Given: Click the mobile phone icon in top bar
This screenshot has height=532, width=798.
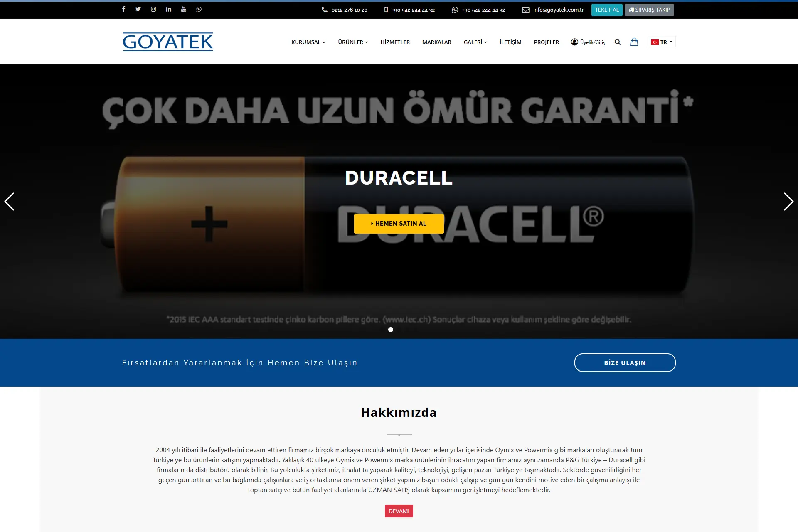Looking at the screenshot, I should click(386, 10).
